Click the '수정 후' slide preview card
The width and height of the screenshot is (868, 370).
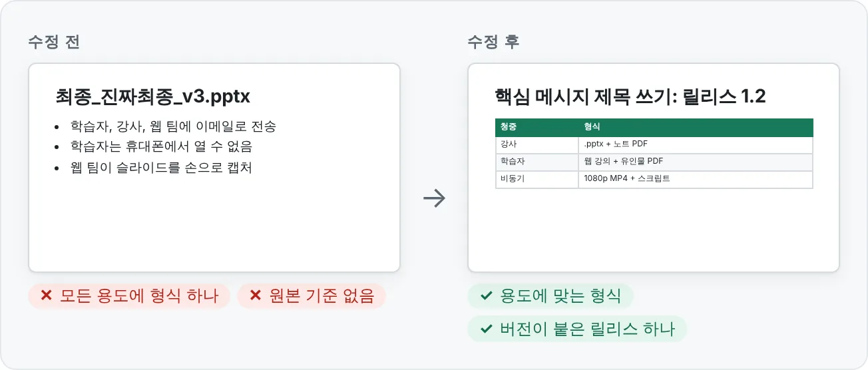(x=654, y=168)
